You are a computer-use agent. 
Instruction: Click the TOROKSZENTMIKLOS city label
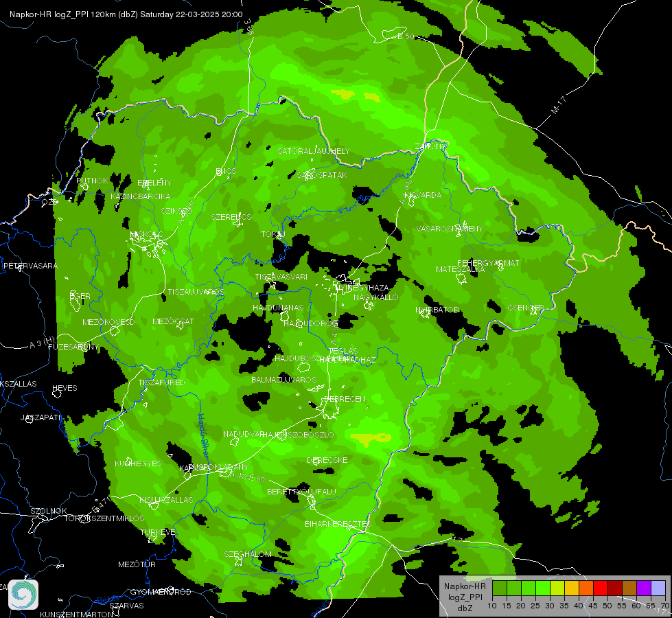(x=104, y=518)
